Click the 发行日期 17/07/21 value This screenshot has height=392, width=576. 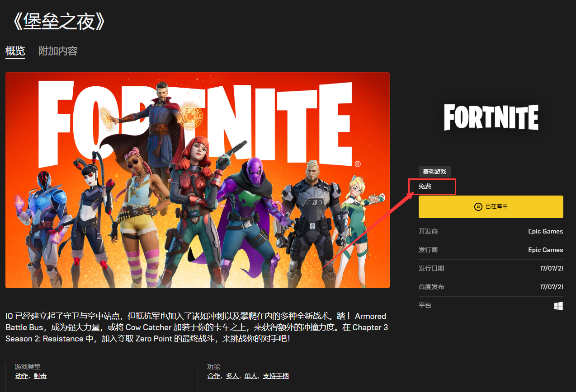pyautogui.click(x=552, y=268)
